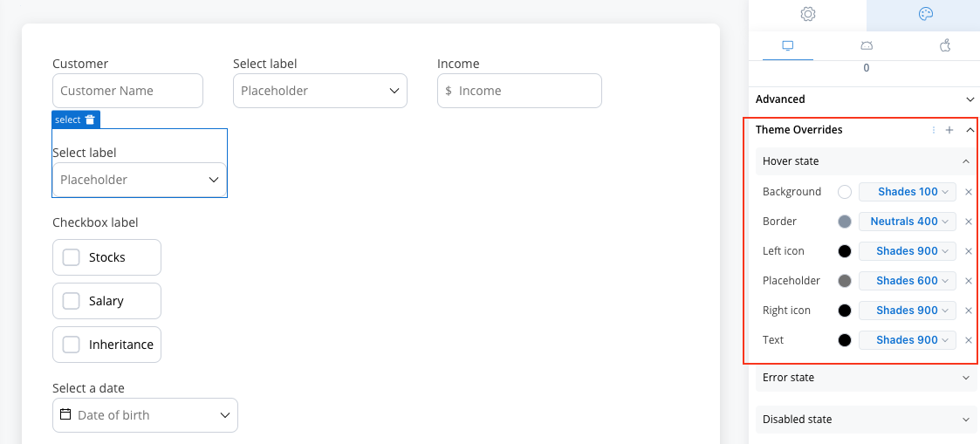The image size is (980, 444).
Task: Collapse the Hover state section
Action: click(866, 161)
